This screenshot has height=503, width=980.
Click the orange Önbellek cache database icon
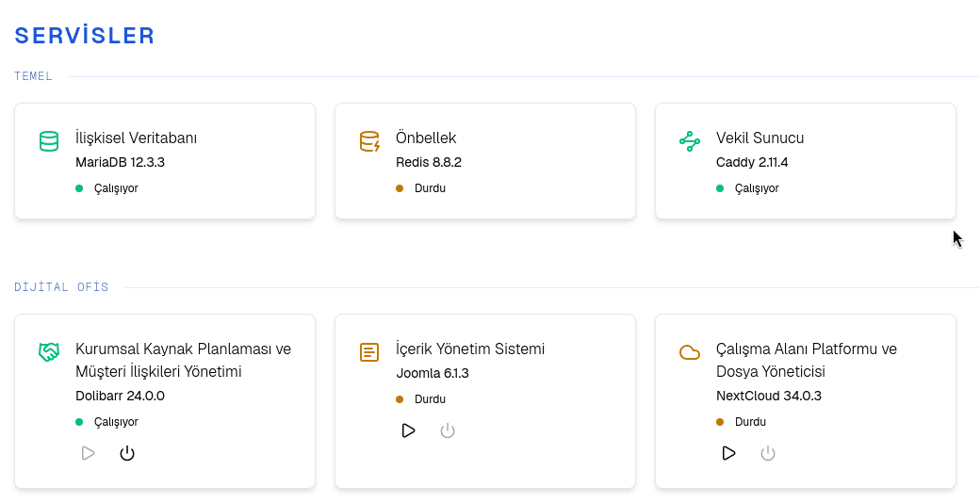(369, 141)
